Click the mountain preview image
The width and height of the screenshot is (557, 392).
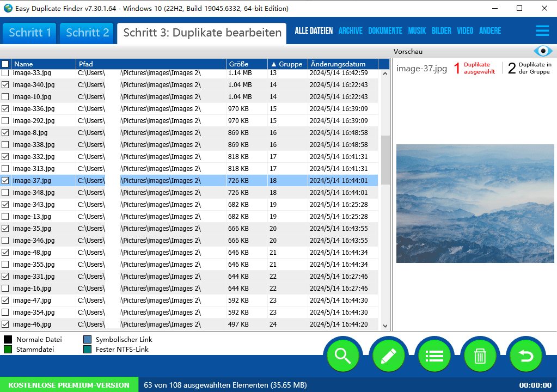point(475,204)
